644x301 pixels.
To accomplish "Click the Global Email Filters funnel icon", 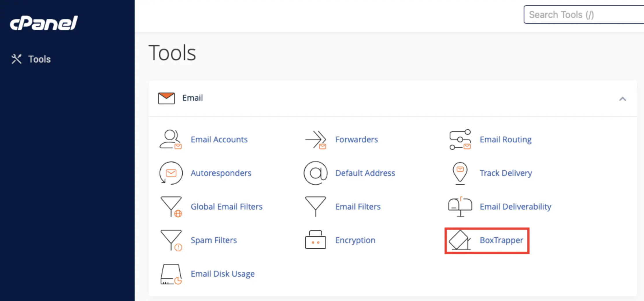I will coord(171,207).
